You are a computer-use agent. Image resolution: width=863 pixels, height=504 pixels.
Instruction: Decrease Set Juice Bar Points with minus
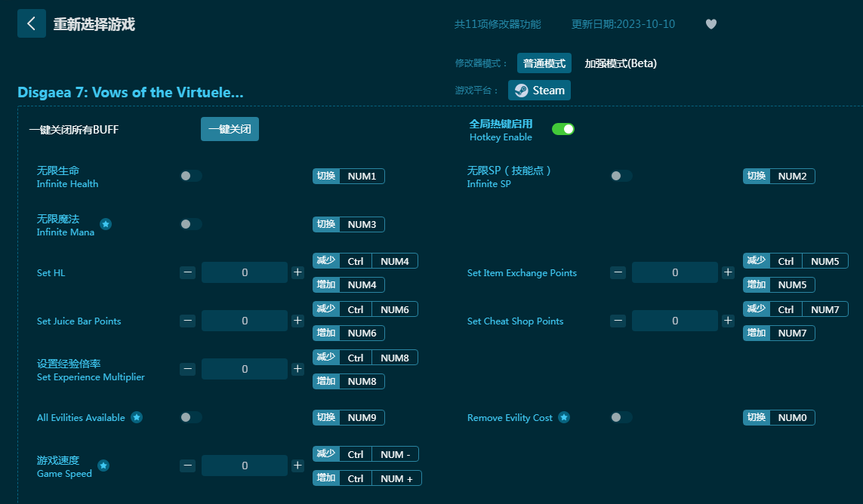coord(188,321)
